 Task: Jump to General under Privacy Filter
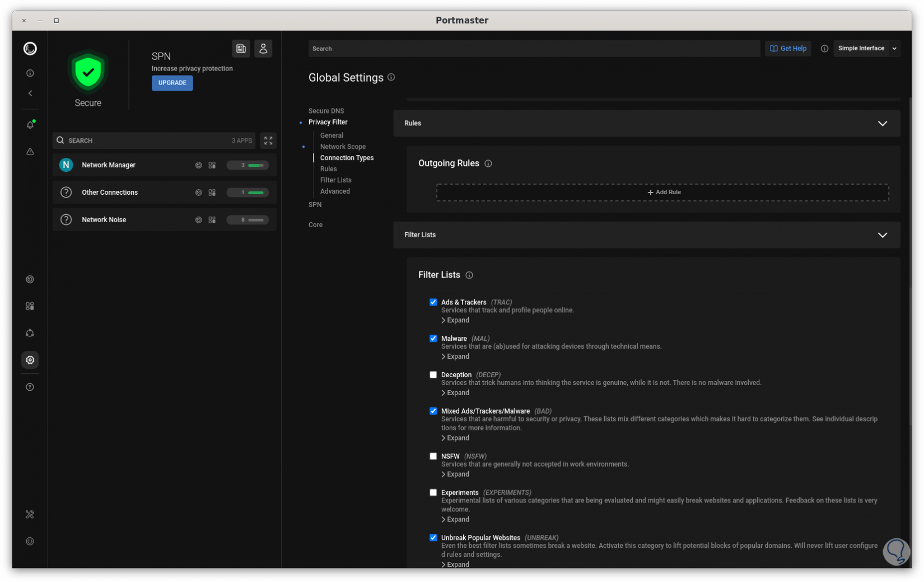[332, 135]
